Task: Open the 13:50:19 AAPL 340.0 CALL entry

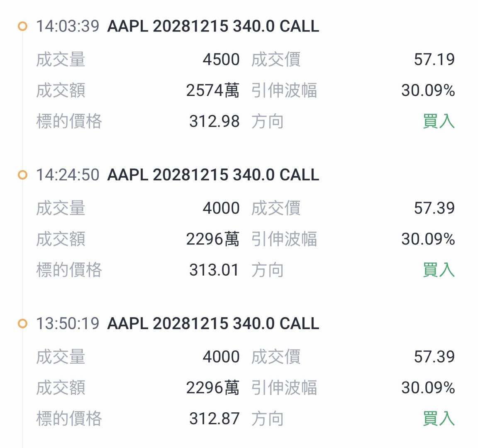Action: pos(213,323)
